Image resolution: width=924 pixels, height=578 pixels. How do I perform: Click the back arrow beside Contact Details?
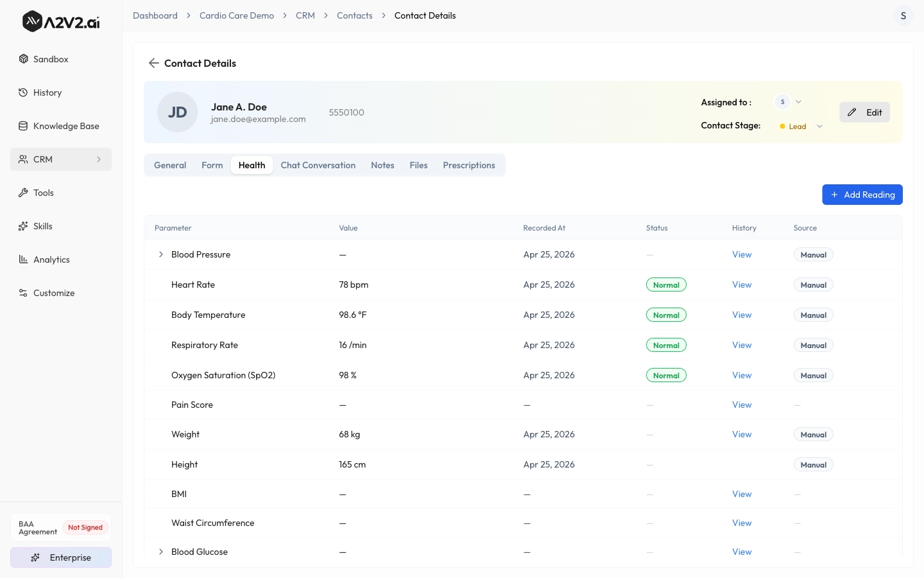(x=153, y=63)
